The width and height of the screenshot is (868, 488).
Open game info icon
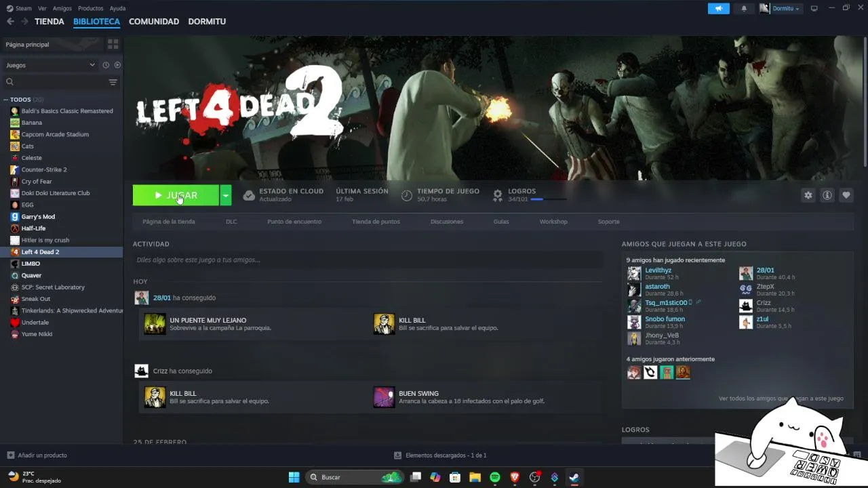coord(827,195)
